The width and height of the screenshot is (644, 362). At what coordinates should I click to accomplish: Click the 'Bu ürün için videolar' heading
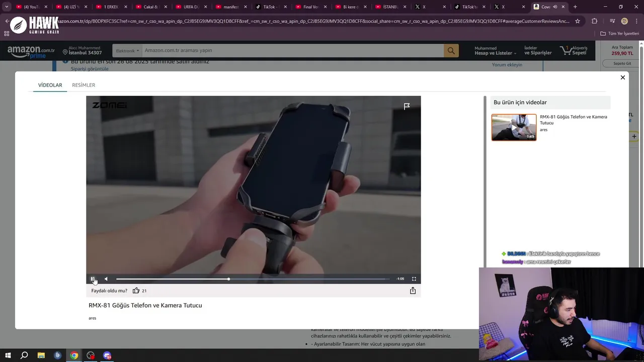point(520,103)
